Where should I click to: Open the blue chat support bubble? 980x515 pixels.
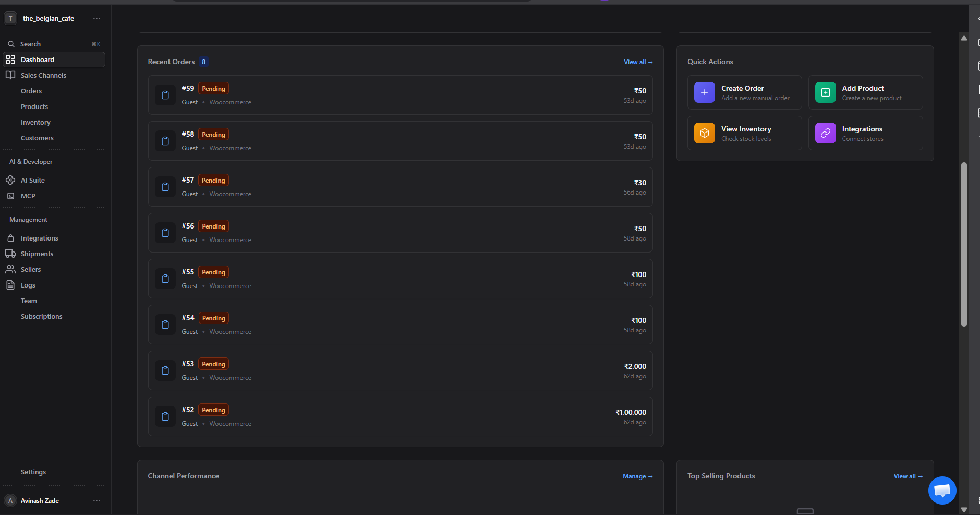[x=942, y=490]
